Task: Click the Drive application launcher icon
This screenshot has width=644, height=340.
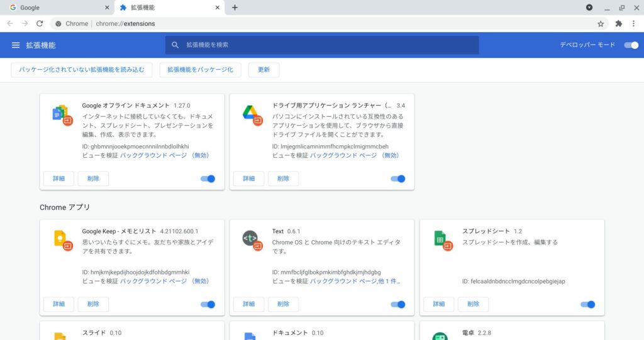Action: pos(252,115)
